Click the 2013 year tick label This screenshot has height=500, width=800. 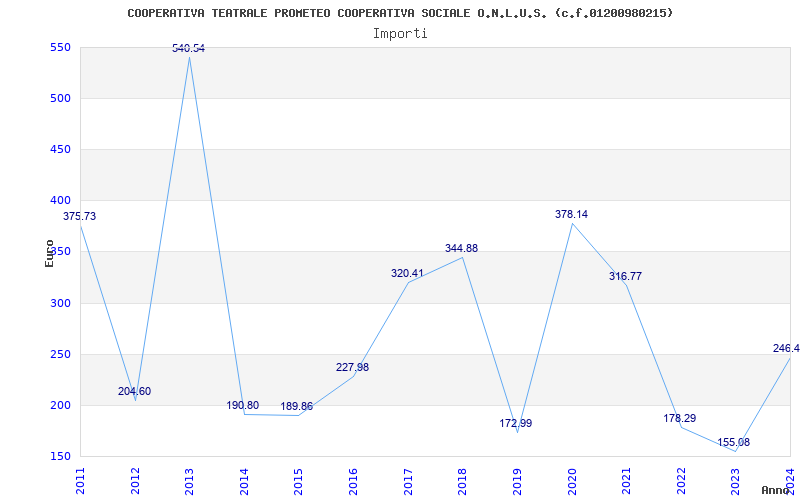(189, 481)
